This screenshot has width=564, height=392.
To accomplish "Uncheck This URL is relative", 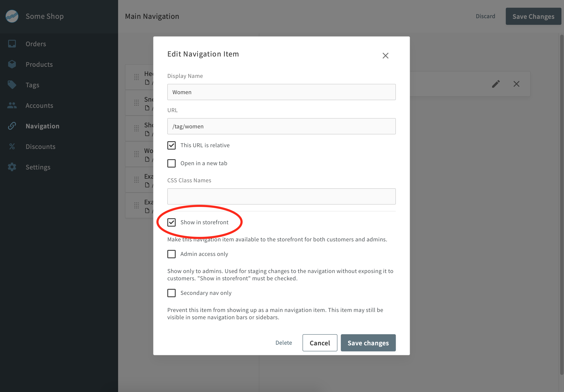I will point(171,145).
